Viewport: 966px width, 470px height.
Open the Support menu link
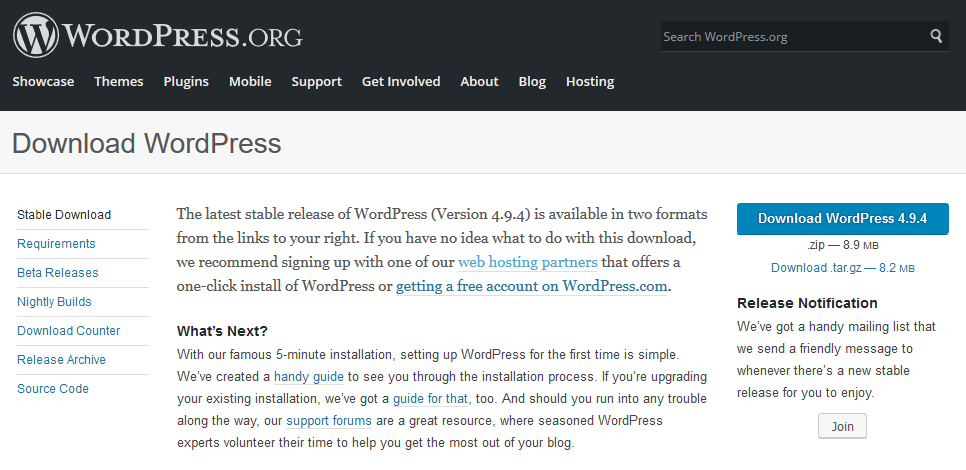click(317, 81)
